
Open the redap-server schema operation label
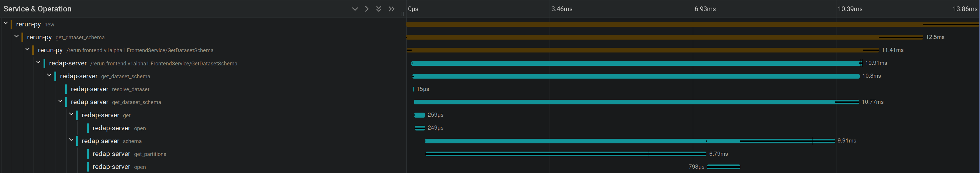[132, 141]
